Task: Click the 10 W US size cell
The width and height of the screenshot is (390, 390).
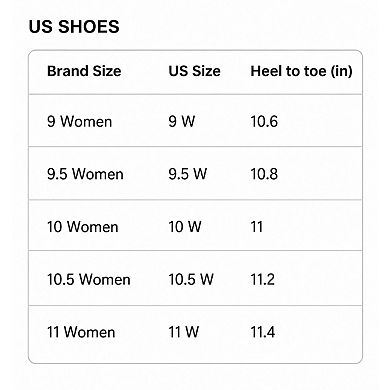Action: click(x=185, y=227)
